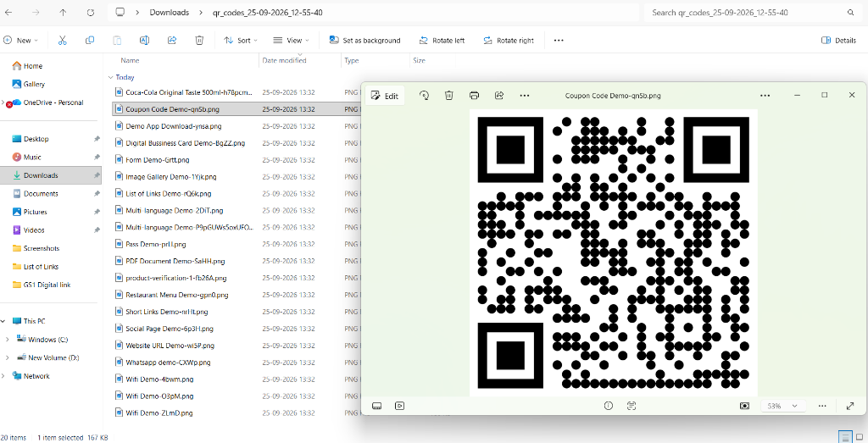Switch Explorer to the large thumbnails layout icon
The width and height of the screenshot is (868, 443).
(860, 437)
